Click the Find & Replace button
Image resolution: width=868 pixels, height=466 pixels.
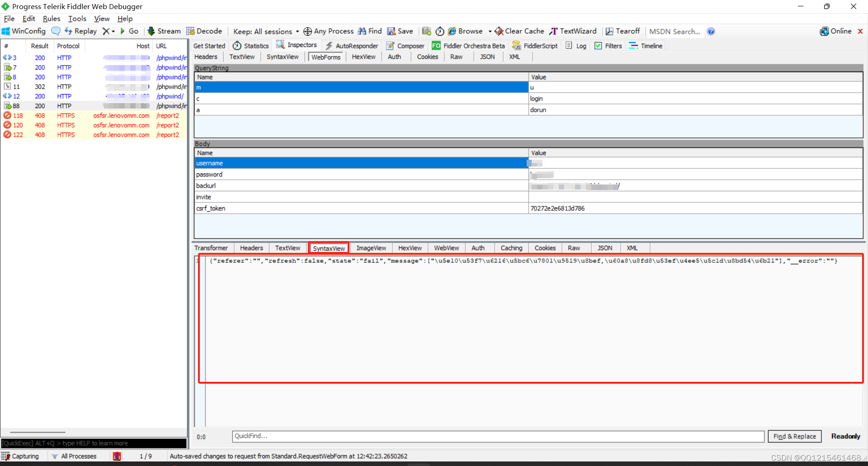click(x=794, y=436)
